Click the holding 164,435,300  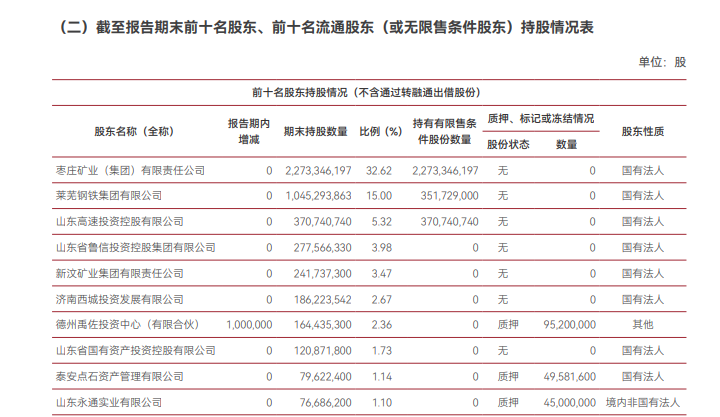[322, 325]
